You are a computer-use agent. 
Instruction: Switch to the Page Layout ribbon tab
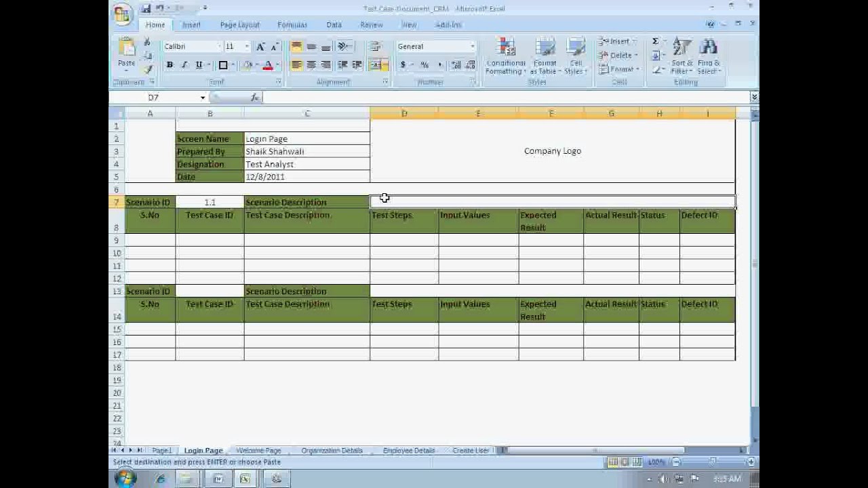point(239,24)
